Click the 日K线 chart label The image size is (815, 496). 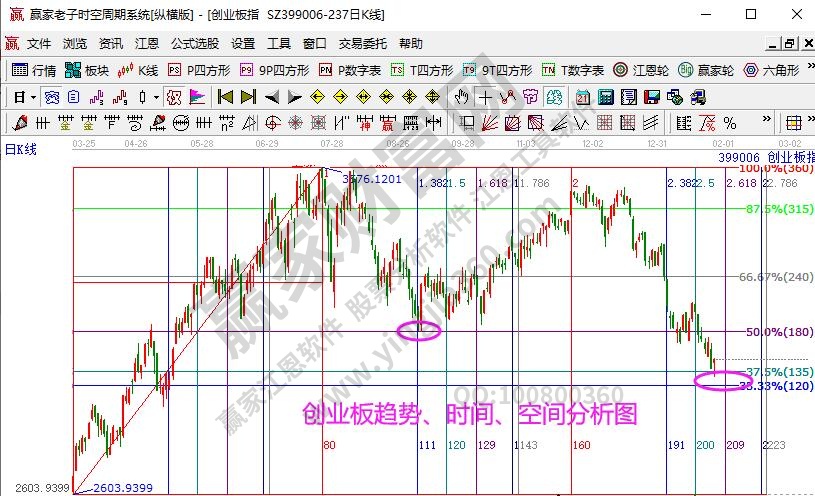click(x=20, y=149)
